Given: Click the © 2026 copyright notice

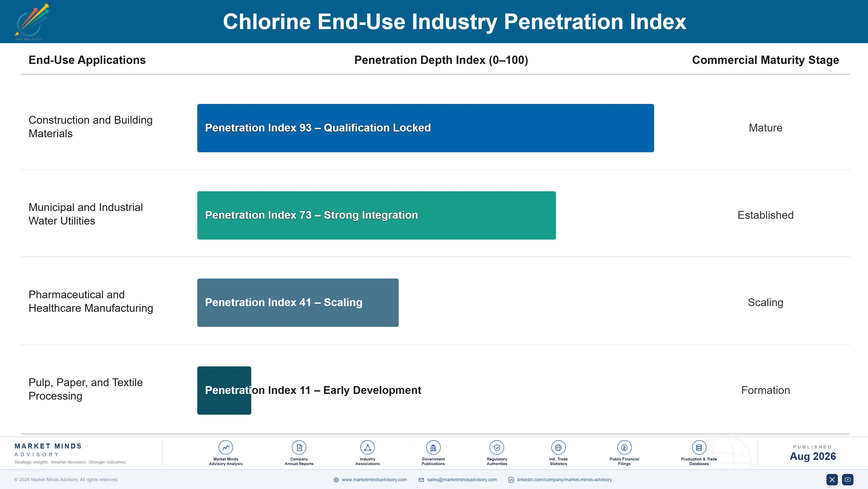Looking at the screenshot, I should click(x=66, y=480).
